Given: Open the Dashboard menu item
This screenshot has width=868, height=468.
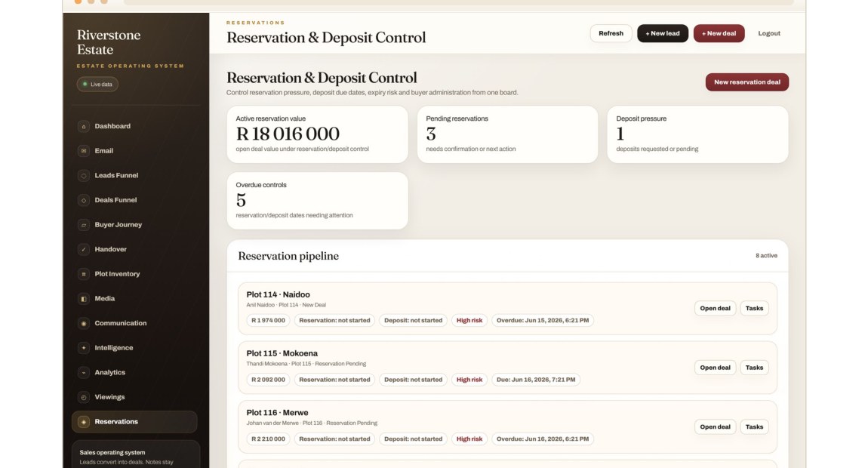Looking at the screenshot, I should (134, 126).
